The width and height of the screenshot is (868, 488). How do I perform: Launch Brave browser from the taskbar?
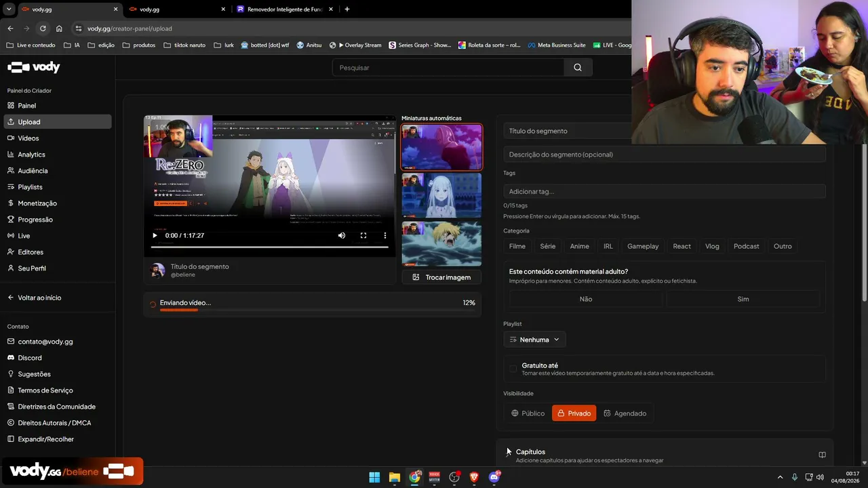coord(474,477)
